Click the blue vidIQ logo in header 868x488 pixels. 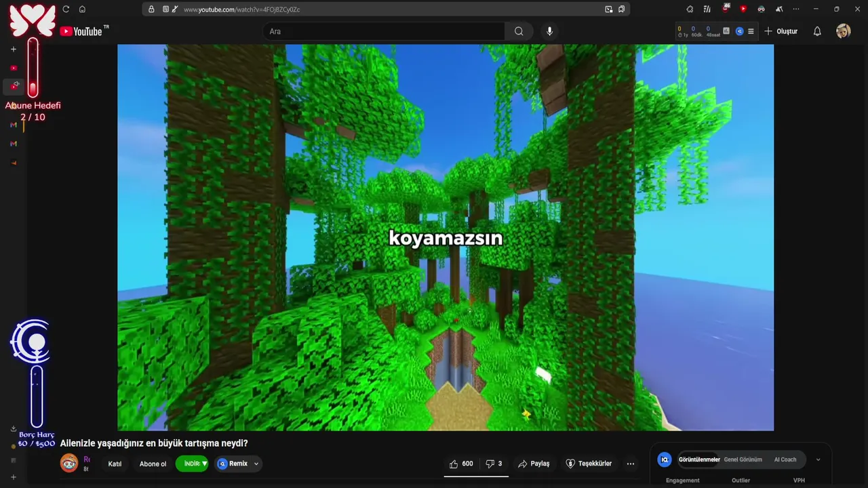click(x=739, y=31)
